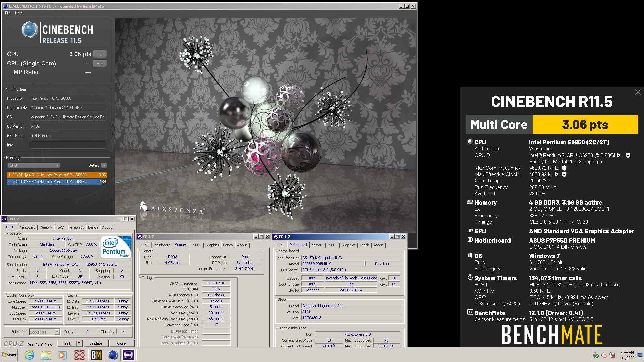The height and width of the screenshot is (362, 644).
Task: Open SPD tab in right CPU-Z window
Action: [332, 245]
